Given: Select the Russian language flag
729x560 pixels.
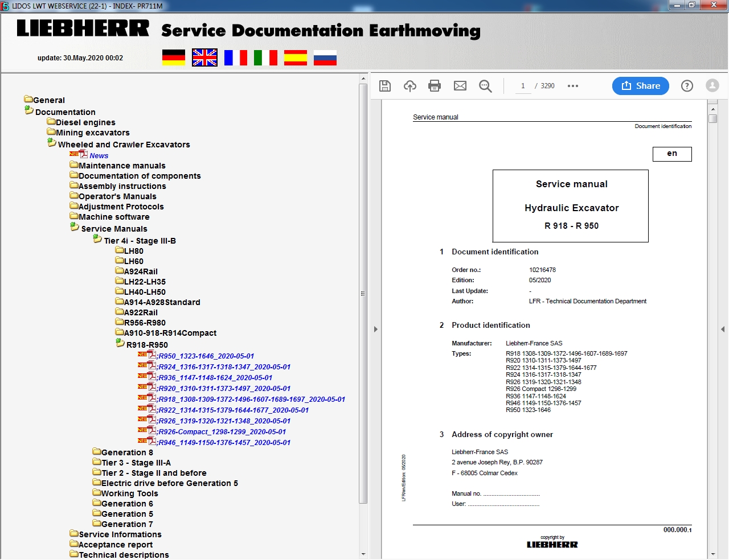Looking at the screenshot, I should coord(325,57).
